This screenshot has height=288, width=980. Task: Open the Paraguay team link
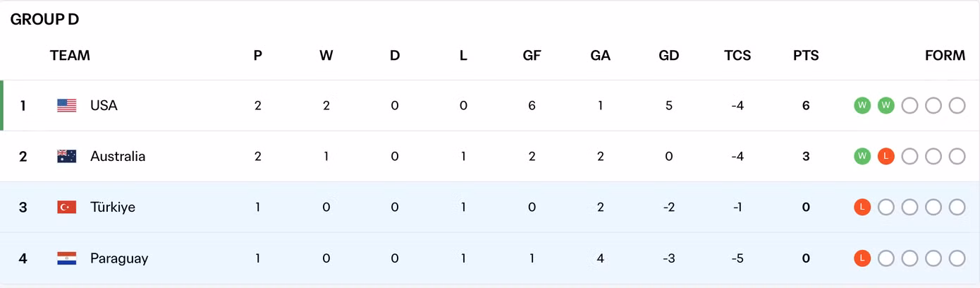pyautogui.click(x=119, y=258)
